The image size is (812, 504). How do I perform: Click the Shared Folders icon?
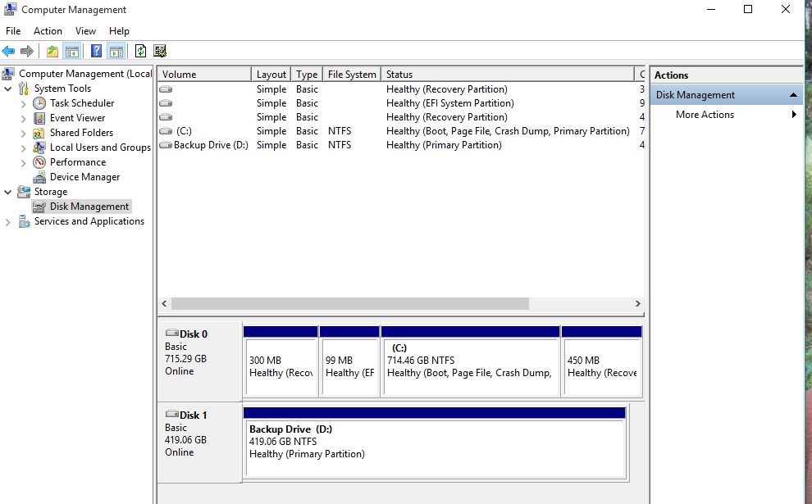point(39,133)
